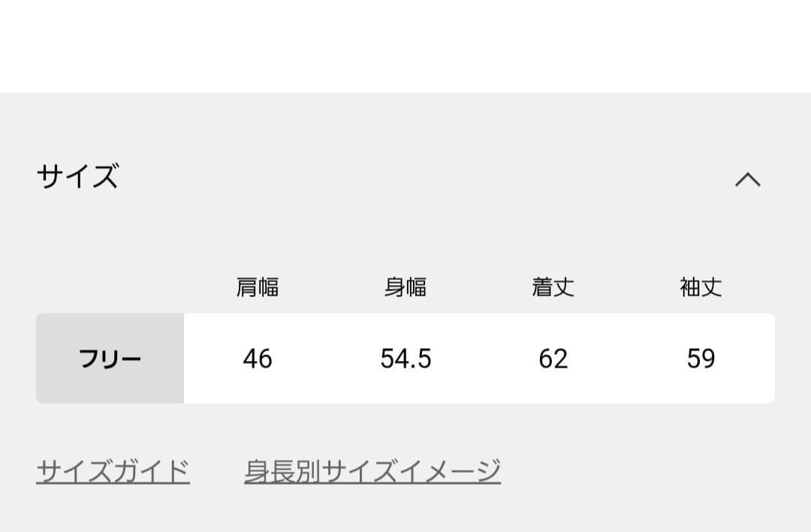Image resolution: width=811 pixels, height=532 pixels.
Task: Open the サイズガイド link
Action: pyautogui.click(x=113, y=472)
